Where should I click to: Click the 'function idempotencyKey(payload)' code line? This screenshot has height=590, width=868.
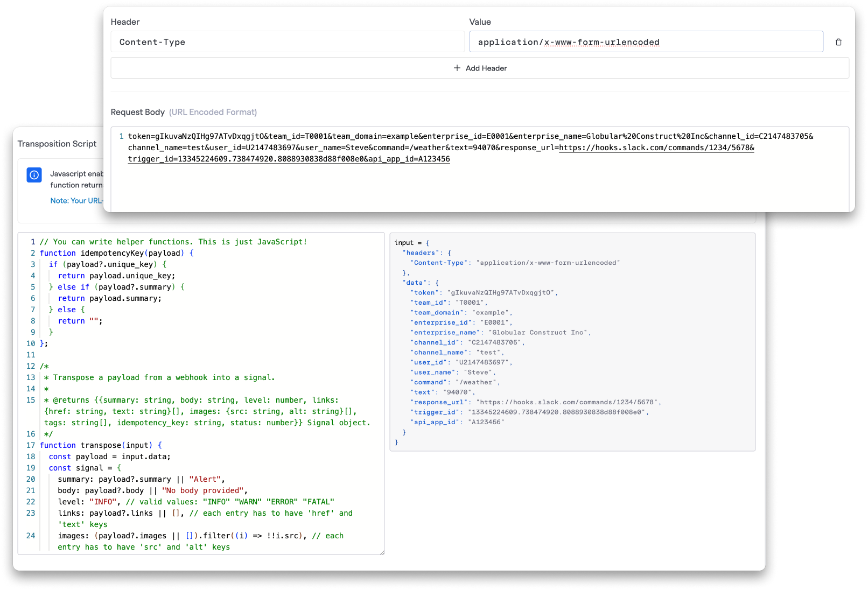[x=117, y=253]
